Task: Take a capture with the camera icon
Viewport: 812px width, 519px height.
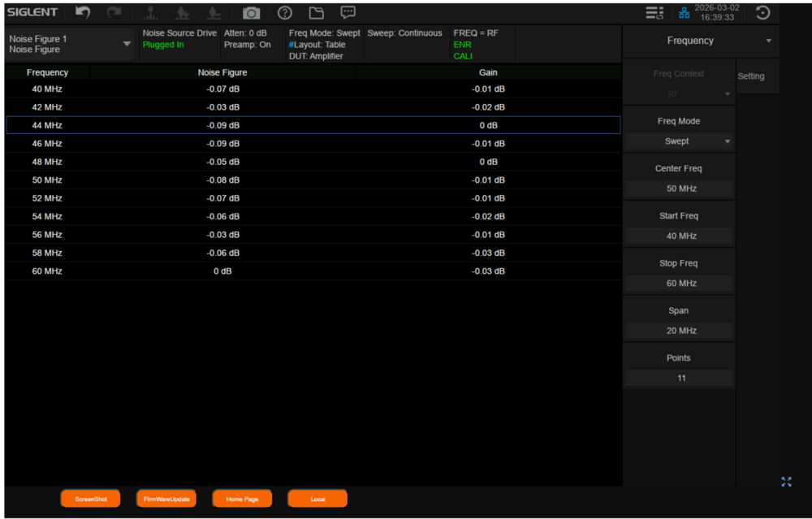Action: tap(251, 13)
